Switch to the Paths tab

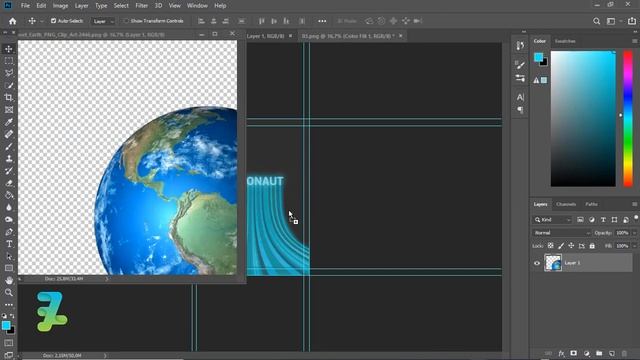591,204
